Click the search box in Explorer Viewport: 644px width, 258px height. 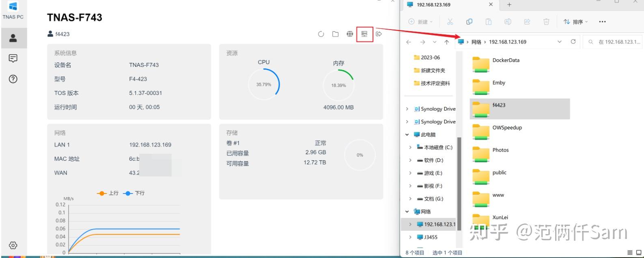[x=613, y=42]
